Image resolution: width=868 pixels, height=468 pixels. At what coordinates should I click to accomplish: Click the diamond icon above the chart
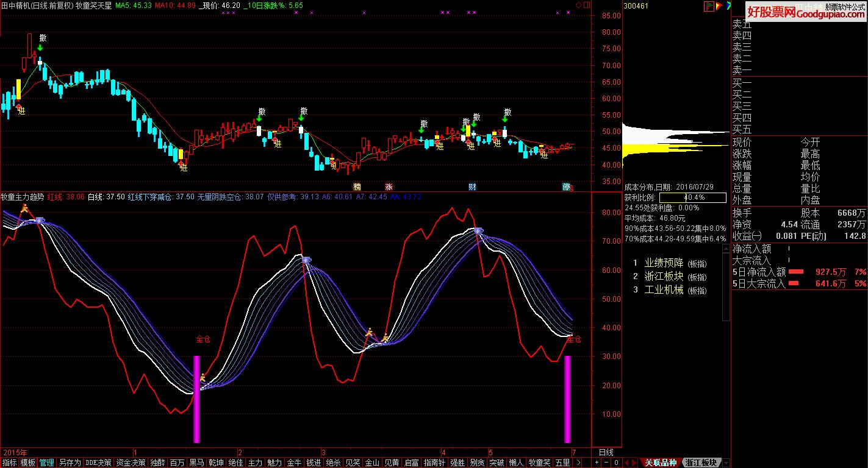point(578,5)
